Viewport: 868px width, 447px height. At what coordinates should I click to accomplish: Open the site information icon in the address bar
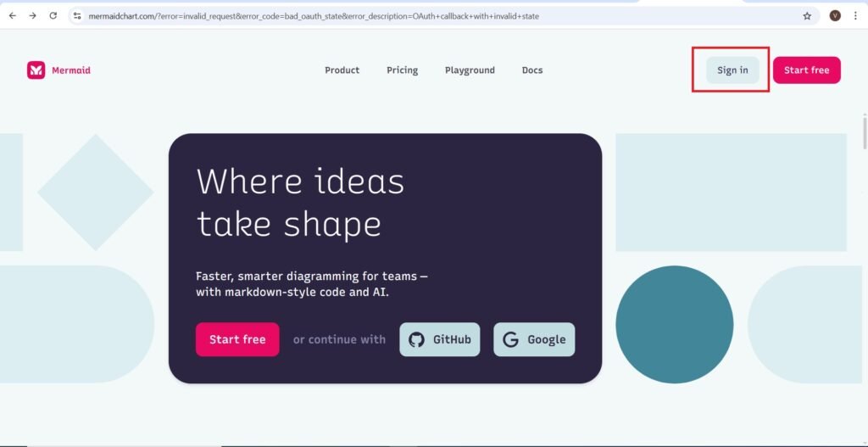pyautogui.click(x=77, y=15)
